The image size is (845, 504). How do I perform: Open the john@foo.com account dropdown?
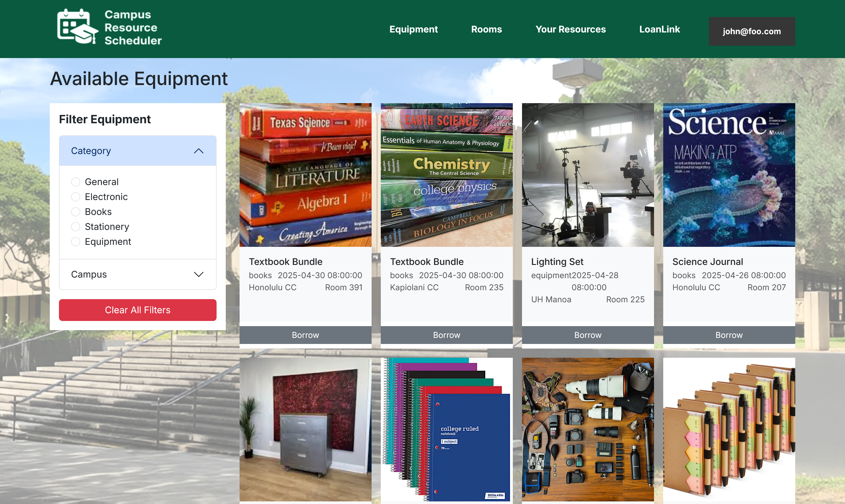(752, 31)
